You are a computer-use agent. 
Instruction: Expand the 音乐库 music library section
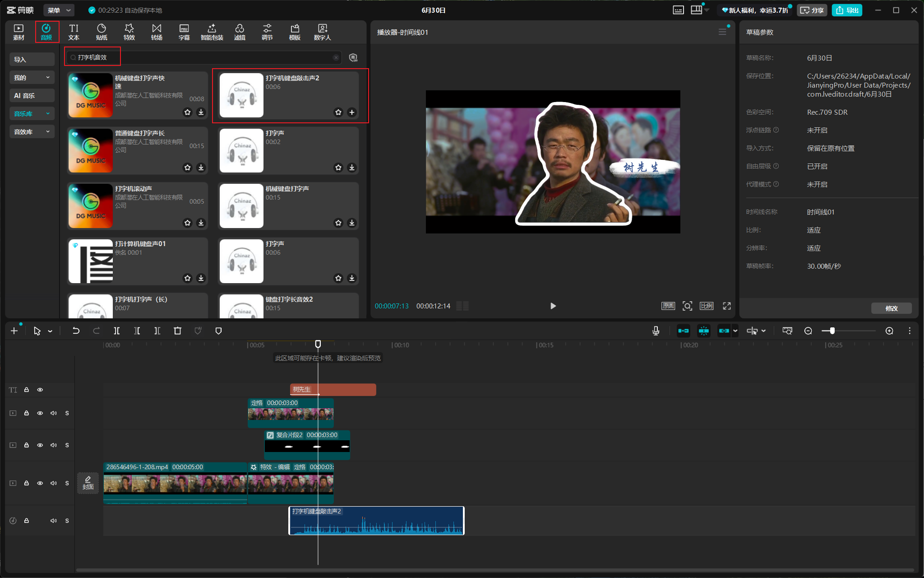pos(32,114)
